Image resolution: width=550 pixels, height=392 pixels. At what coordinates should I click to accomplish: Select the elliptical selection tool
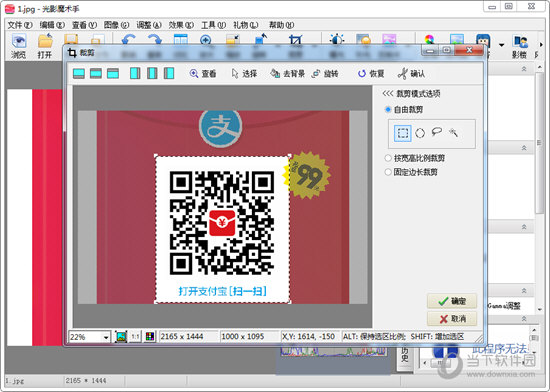tap(420, 133)
